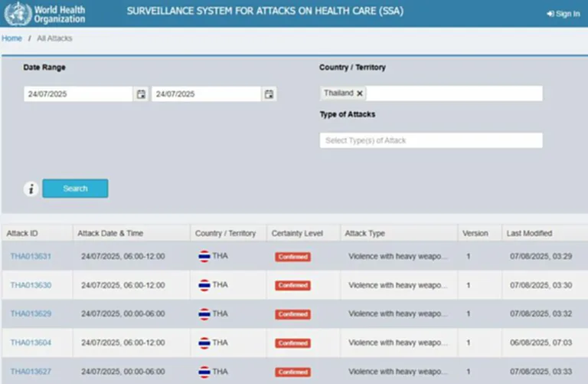Click Thailand flag icon in THA013627 row
Image resolution: width=588 pixels, height=384 pixels.
204,372
